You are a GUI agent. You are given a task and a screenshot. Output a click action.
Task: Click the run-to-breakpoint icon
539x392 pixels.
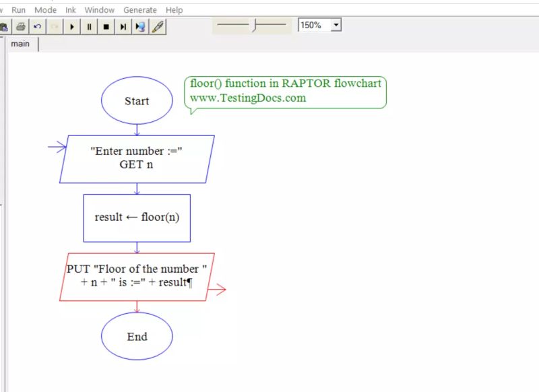(x=139, y=26)
